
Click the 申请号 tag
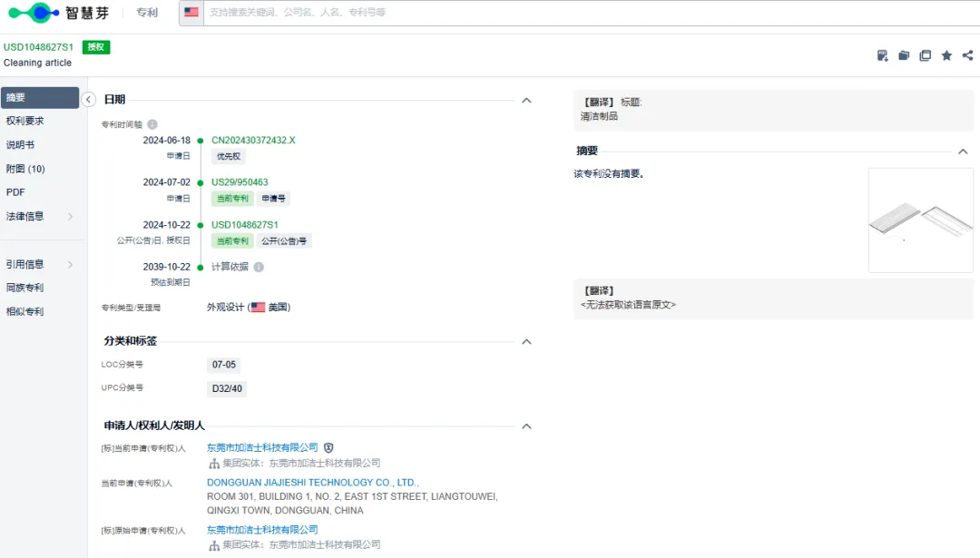tap(273, 199)
